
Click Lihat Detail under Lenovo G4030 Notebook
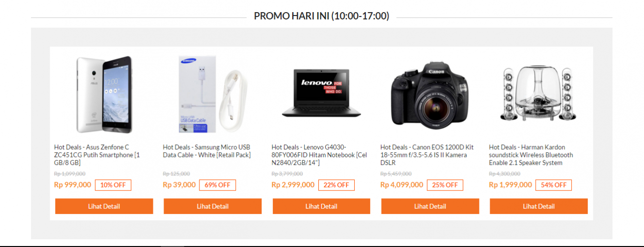(321, 206)
